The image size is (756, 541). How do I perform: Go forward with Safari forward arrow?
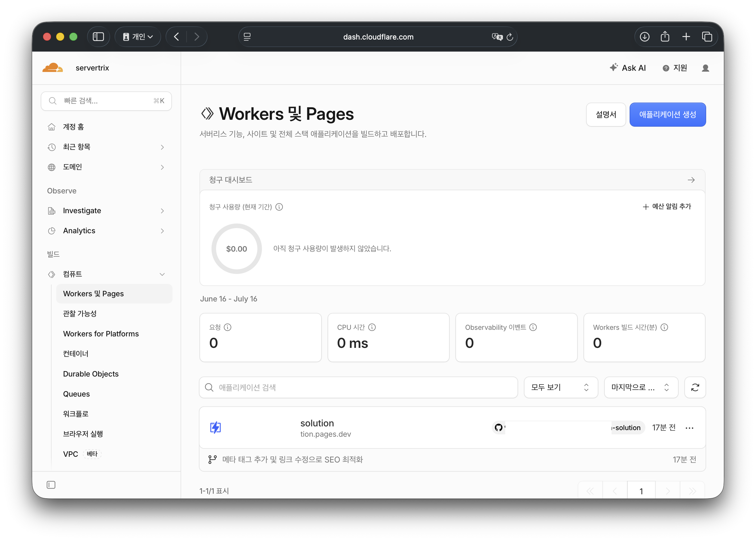(197, 37)
